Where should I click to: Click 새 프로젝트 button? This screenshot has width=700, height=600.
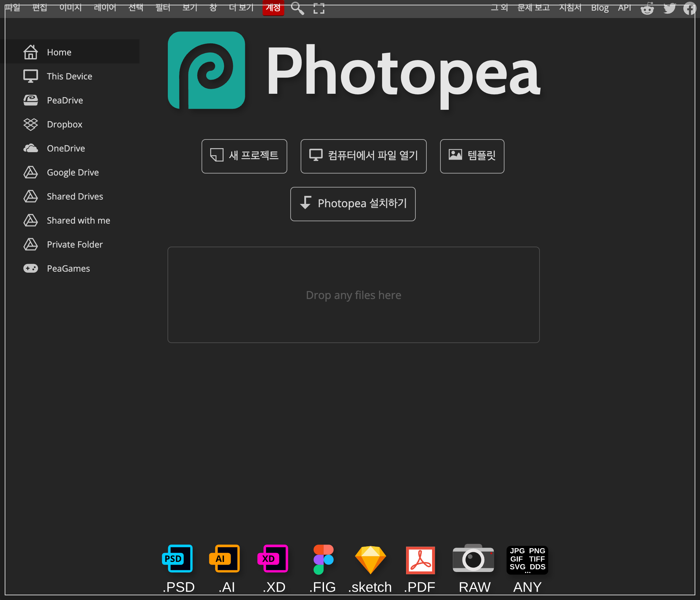point(244,156)
